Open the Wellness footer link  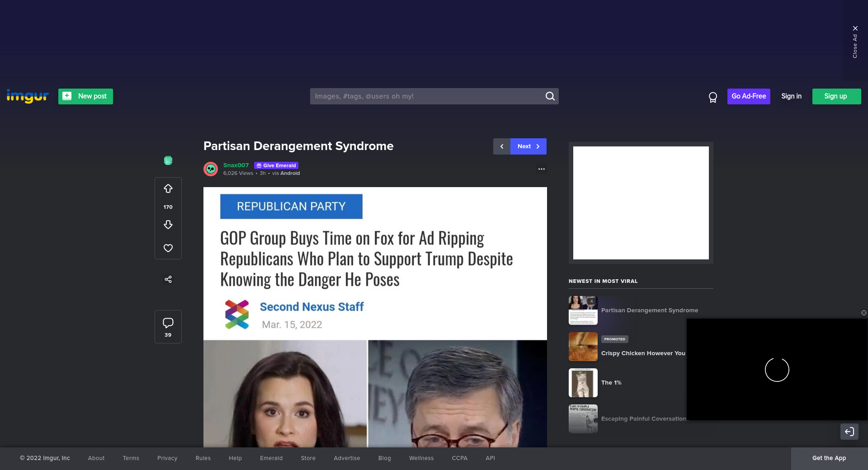coord(421,458)
